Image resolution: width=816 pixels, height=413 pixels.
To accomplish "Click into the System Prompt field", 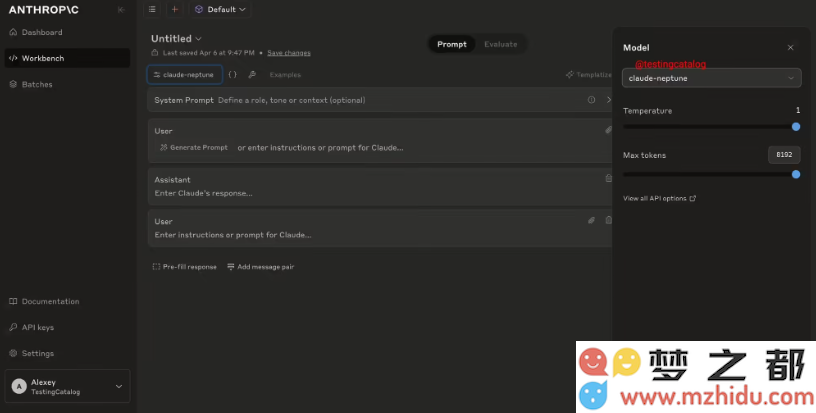I will point(291,100).
